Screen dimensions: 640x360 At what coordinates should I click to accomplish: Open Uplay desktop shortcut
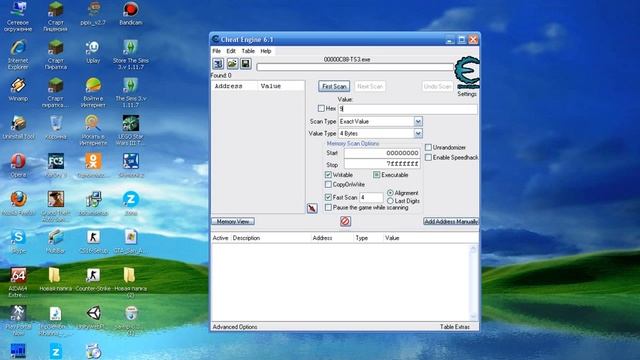tap(93, 52)
